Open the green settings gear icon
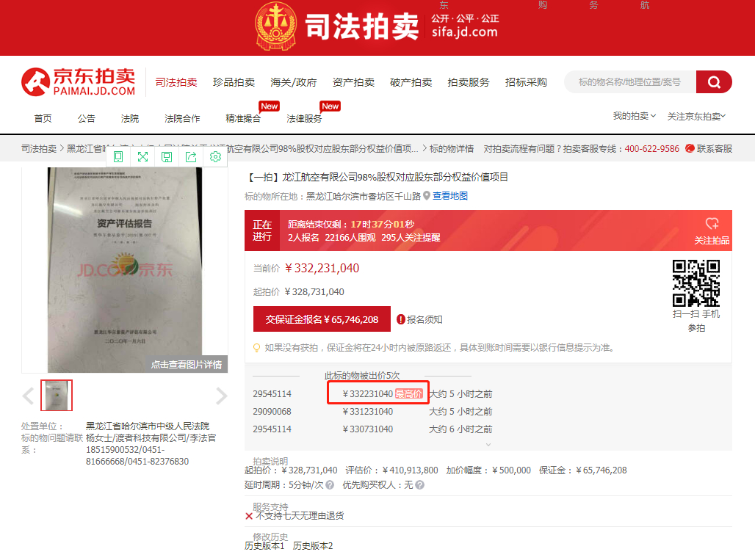Image resolution: width=755 pixels, height=560 pixels. (x=215, y=156)
